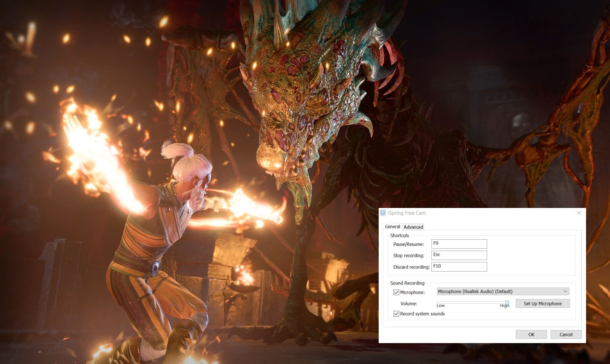Viewport: 610px width, 364px height.
Task: Click the microphone volume slider handle
Action: 507,303
